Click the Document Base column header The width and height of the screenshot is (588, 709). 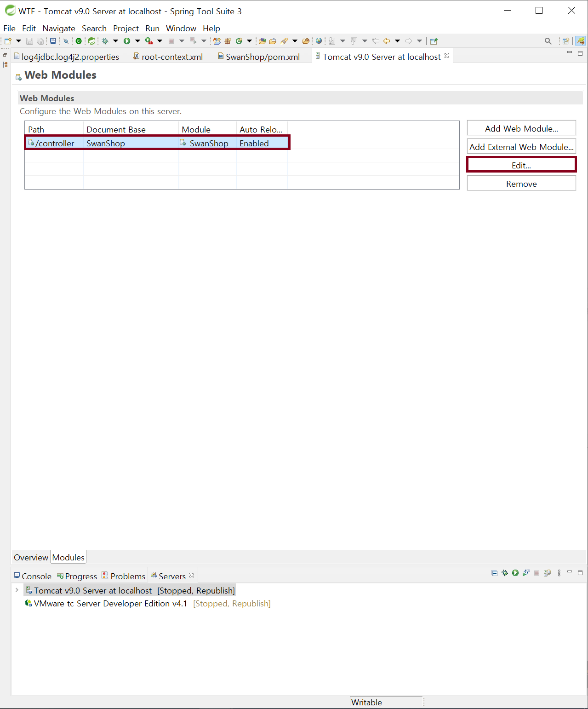point(131,129)
